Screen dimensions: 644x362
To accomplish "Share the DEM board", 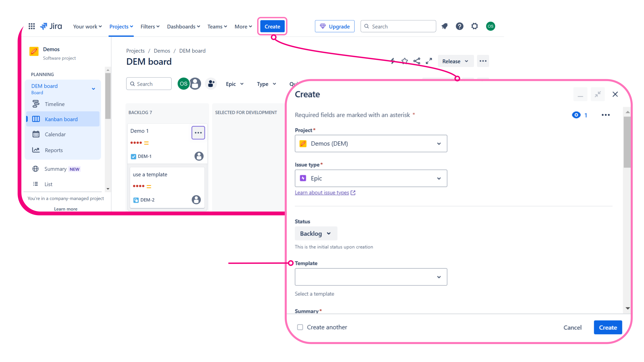I will 417,61.
